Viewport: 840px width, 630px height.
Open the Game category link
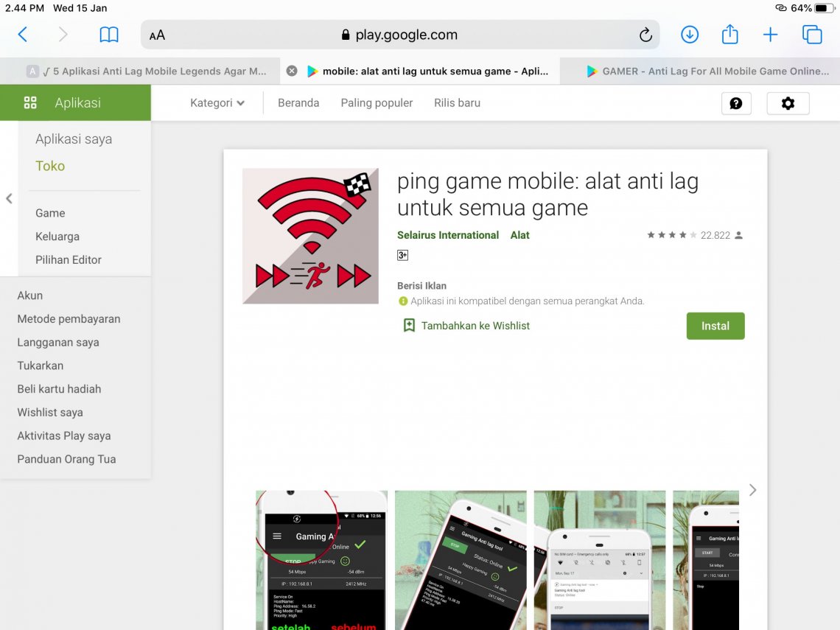pyautogui.click(x=50, y=213)
